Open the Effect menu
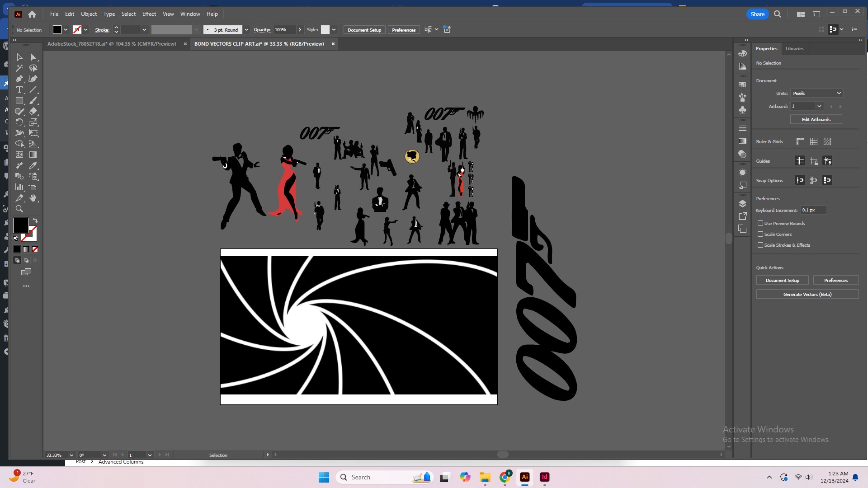 (x=149, y=14)
